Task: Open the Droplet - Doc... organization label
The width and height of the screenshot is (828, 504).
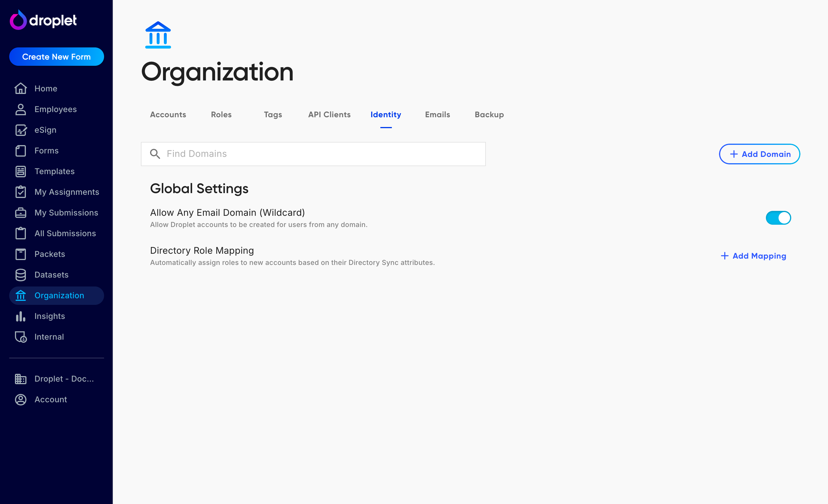Action: coord(64,379)
